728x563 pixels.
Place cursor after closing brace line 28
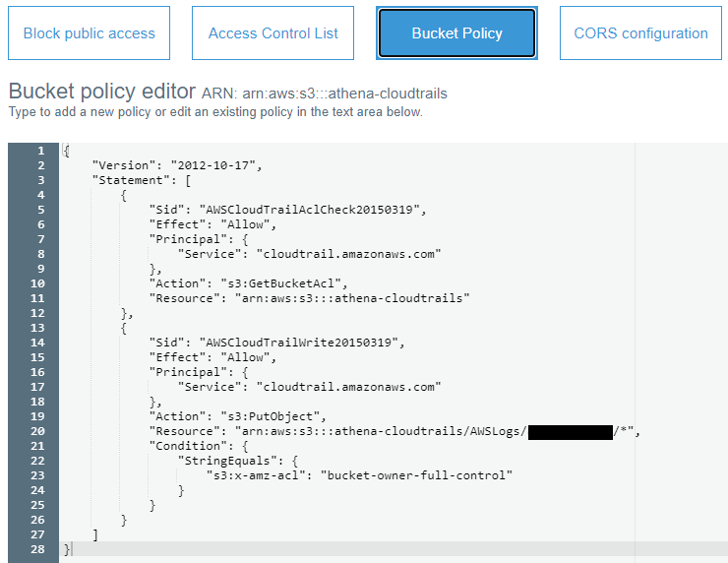(72, 549)
